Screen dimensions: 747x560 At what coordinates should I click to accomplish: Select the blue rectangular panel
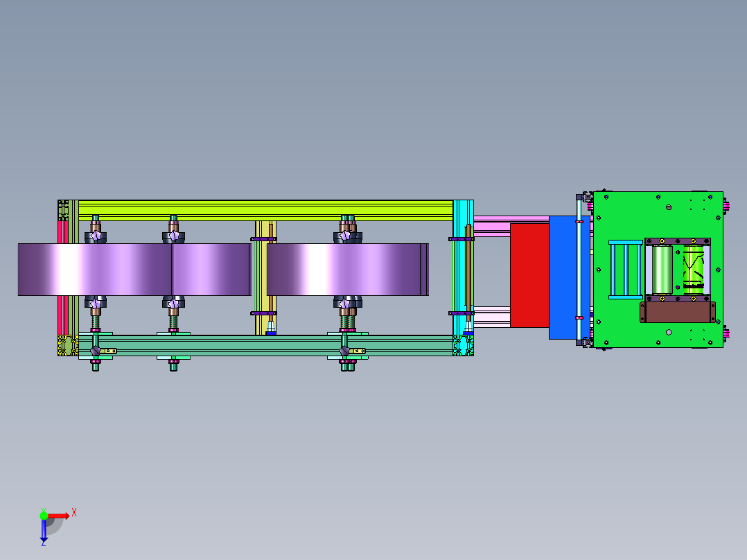tap(563, 277)
